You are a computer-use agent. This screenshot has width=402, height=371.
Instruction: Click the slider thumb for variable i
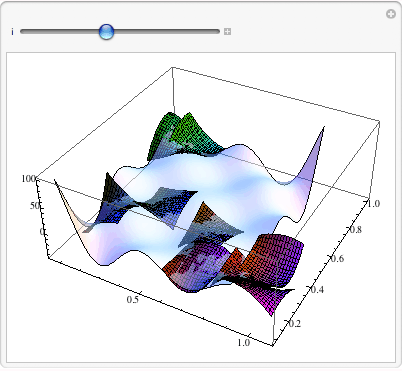point(106,32)
